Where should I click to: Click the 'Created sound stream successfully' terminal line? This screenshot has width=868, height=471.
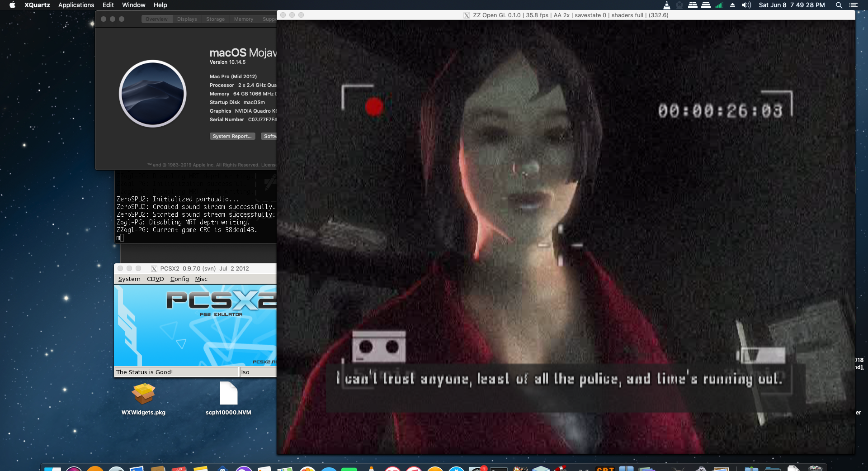click(x=196, y=207)
